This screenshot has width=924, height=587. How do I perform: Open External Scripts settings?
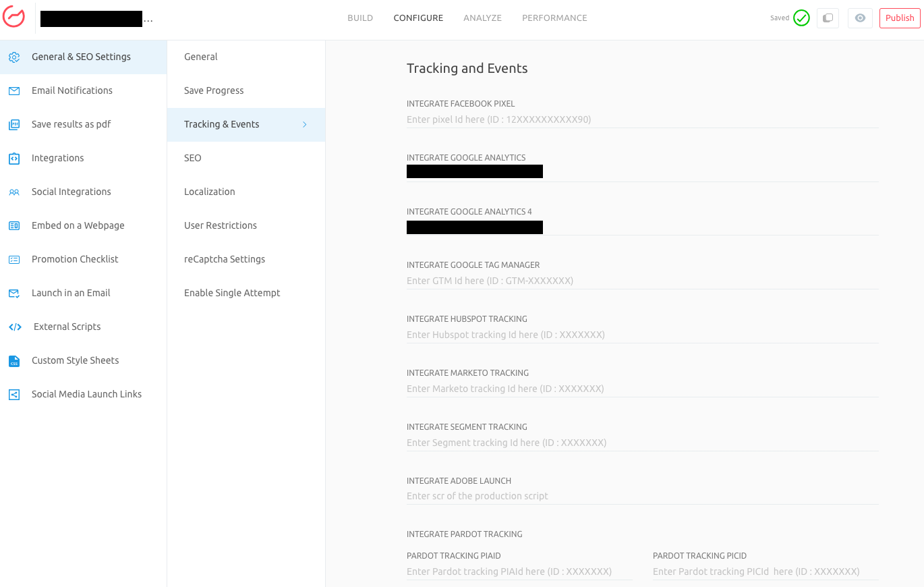pos(83,327)
